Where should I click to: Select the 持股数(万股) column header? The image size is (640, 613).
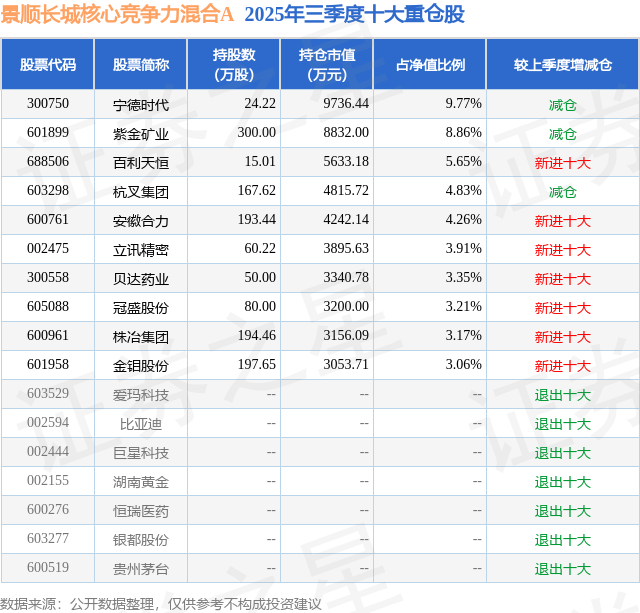234,64
